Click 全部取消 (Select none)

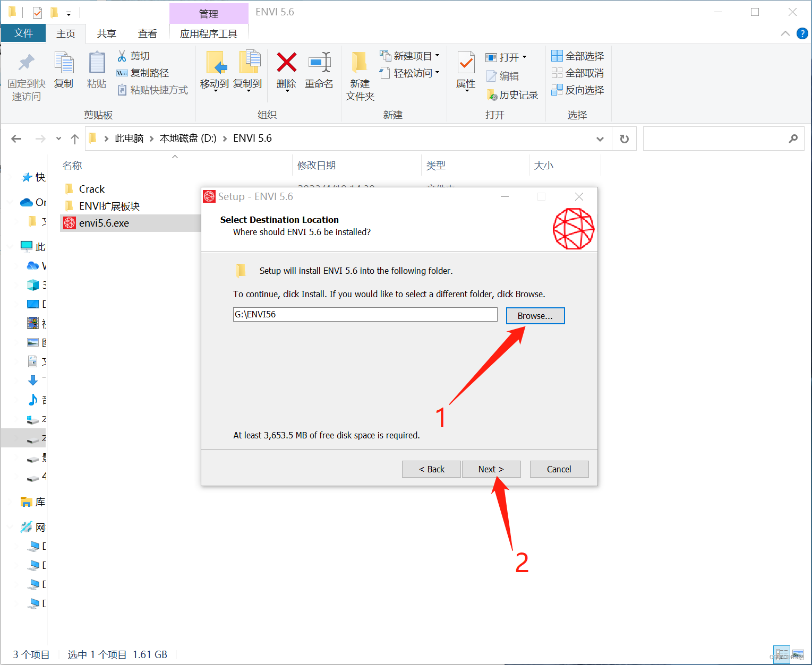[x=578, y=73]
